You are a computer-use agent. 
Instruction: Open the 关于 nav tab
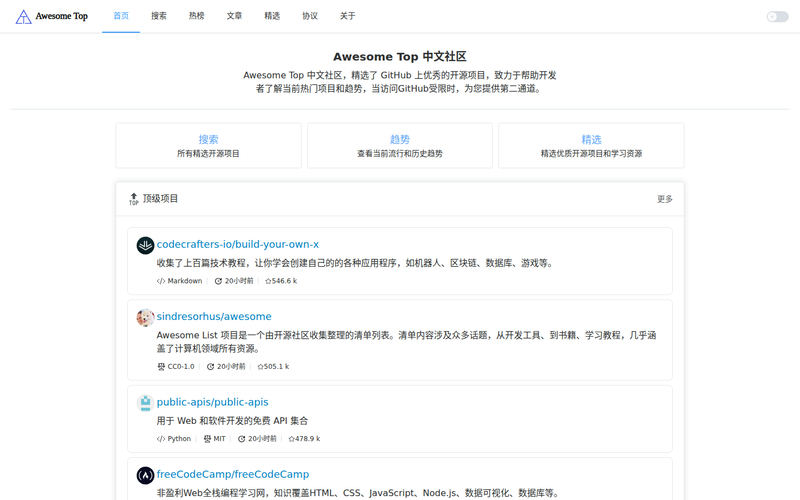click(347, 16)
